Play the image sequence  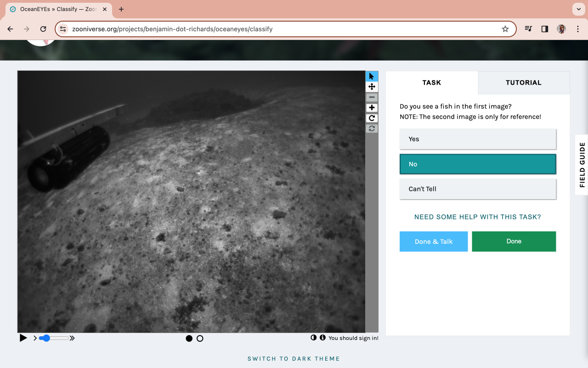(23, 338)
